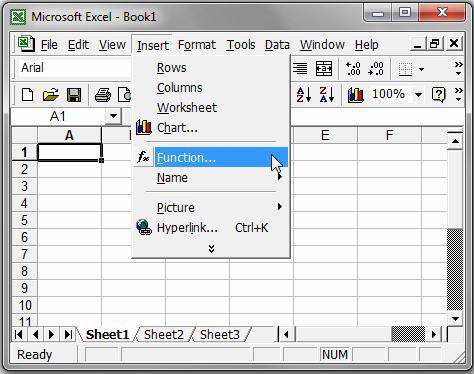This screenshot has width=474, height=374.
Task: Go to next sheet tab with the arrow
Action: tap(51, 334)
